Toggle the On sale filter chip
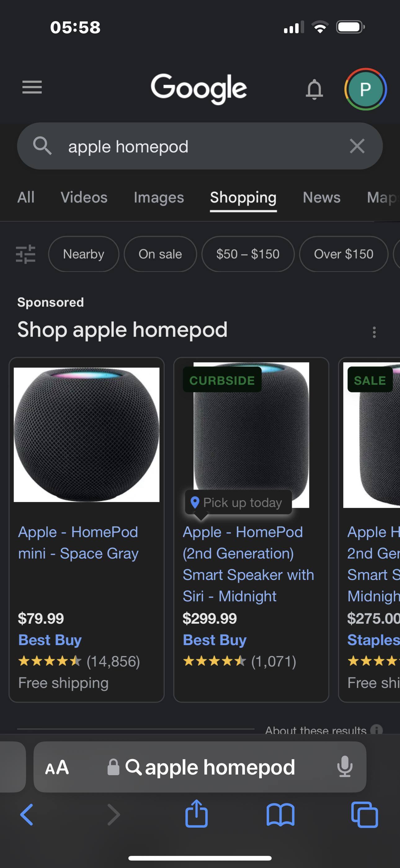This screenshot has width=400, height=868. click(x=160, y=254)
